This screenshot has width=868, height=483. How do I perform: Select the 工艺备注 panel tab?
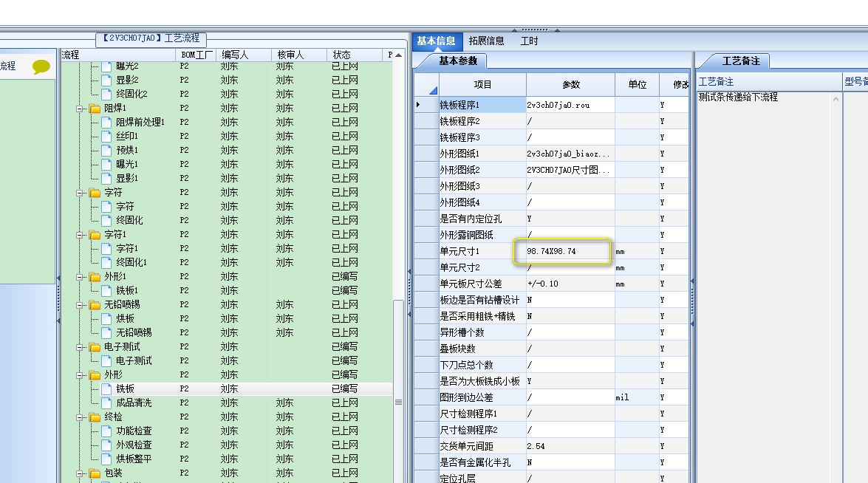(x=741, y=61)
